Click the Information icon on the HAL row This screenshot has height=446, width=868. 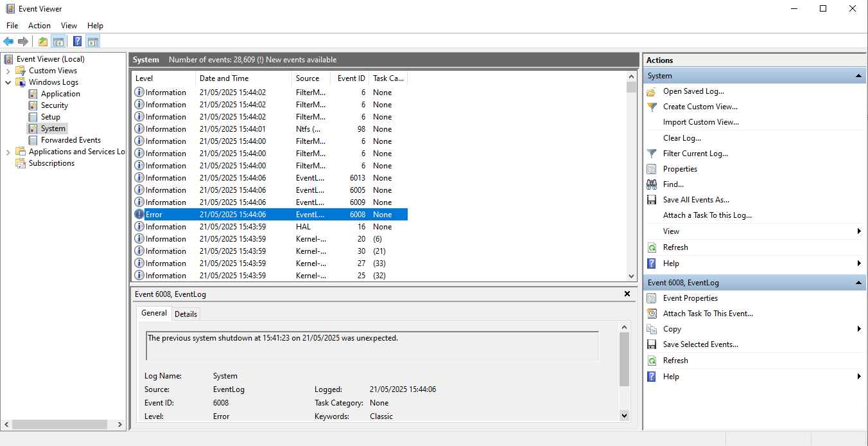coord(139,227)
